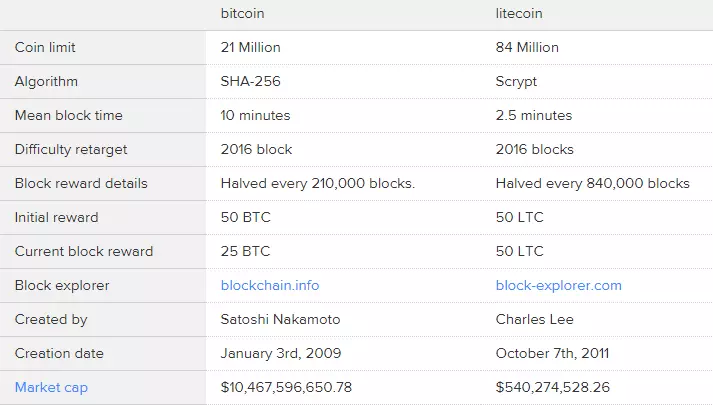The width and height of the screenshot is (713, 405).
Task: Select the Satoshi Nakamoto cell
Action: [x=280, y=320]
